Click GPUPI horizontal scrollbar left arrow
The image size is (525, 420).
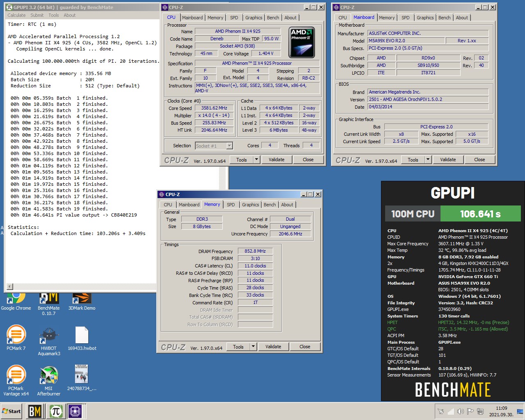point(10,286)
